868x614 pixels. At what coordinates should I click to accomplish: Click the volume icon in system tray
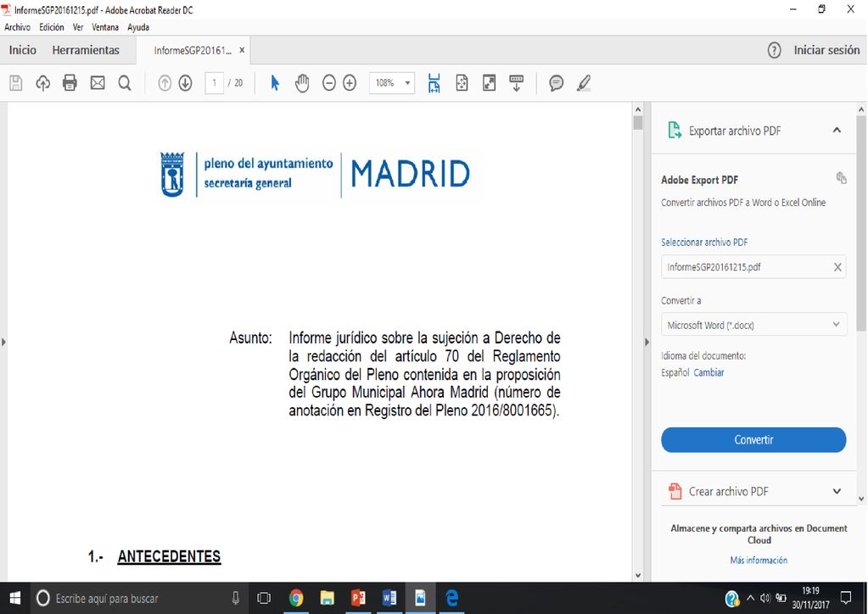[765, 598]
